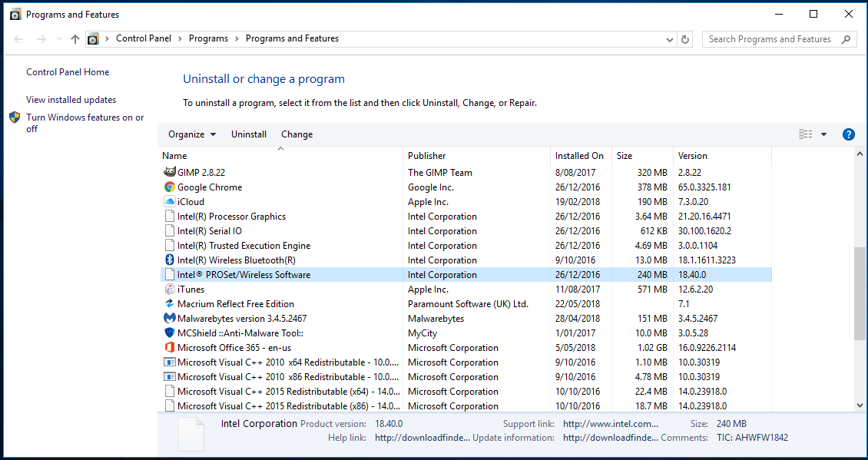
Task: Click the Programs breadcrumb
Action: (208, 38)
